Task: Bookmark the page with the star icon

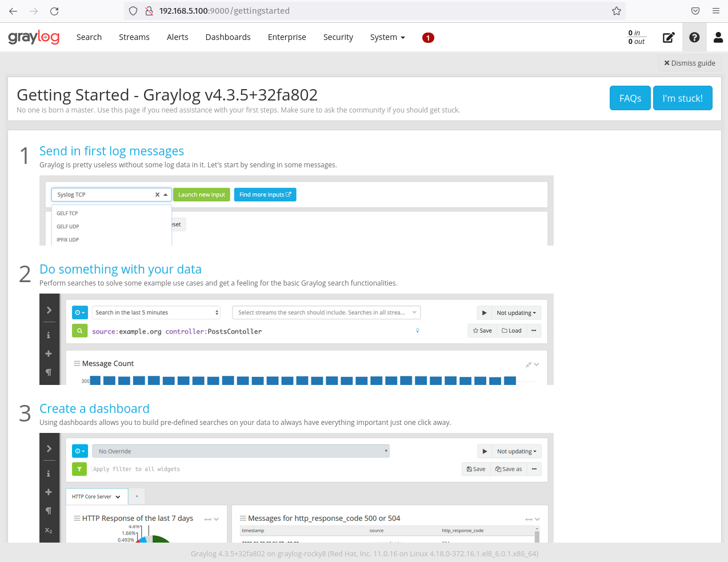Action: click(617, 11)
